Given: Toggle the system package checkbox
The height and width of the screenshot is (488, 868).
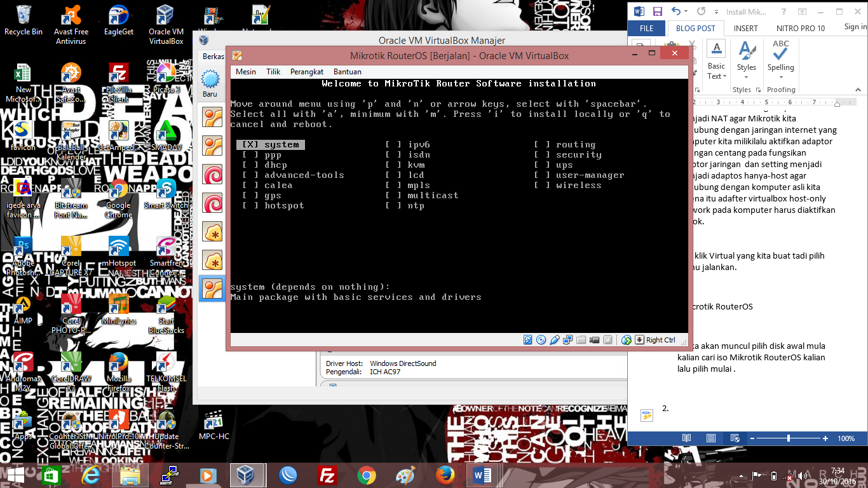Looking at the screenshot, I should (250, 145).
